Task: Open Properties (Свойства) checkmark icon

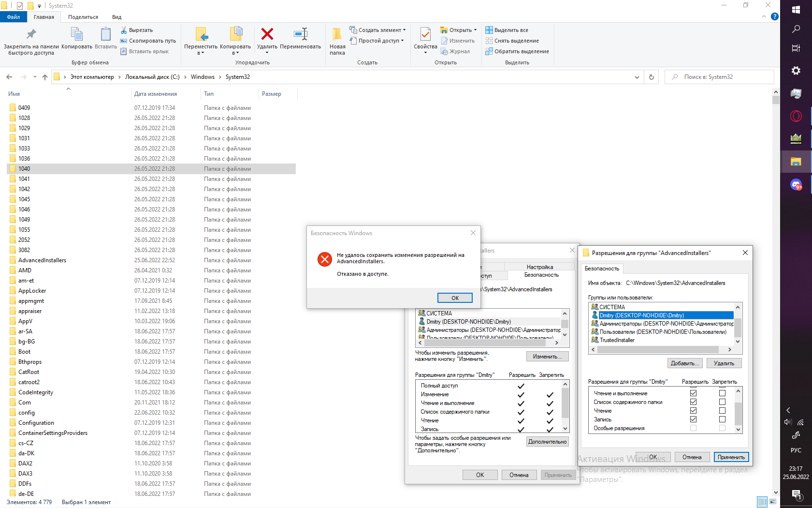Action: tap(425, 34)
